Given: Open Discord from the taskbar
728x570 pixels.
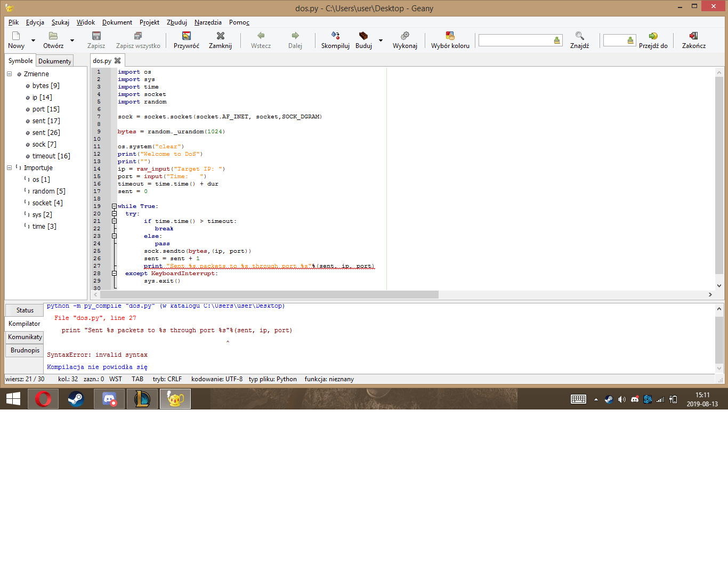Looking at the screenshot, I should pyautogui.click(x=109, y=399).
